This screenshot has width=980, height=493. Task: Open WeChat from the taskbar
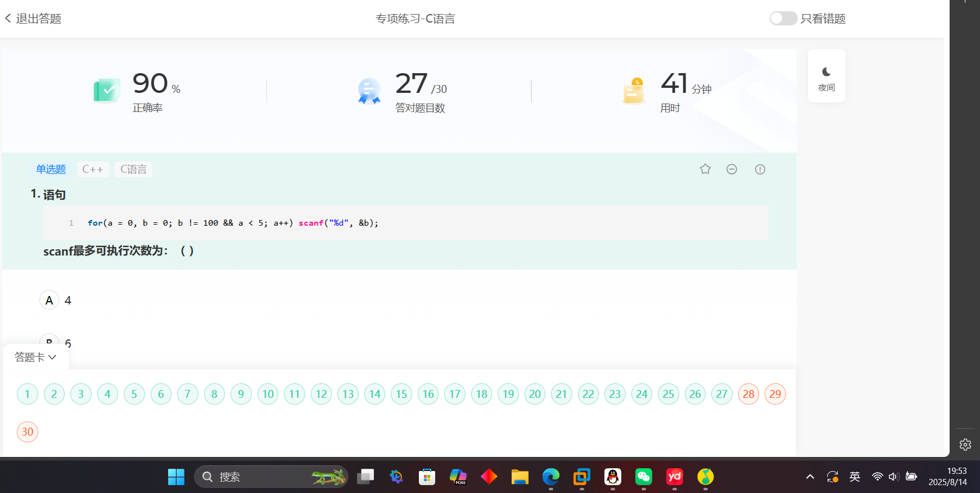pos(644,477)
